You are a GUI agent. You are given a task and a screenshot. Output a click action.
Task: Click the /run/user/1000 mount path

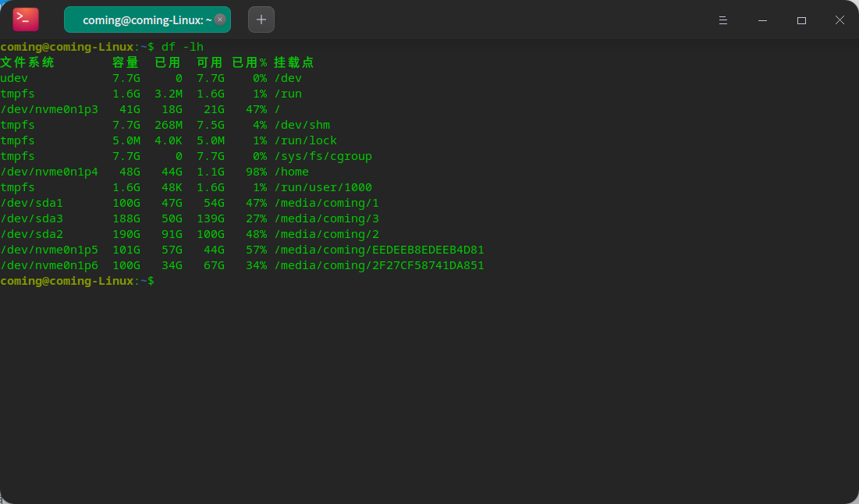322,187
